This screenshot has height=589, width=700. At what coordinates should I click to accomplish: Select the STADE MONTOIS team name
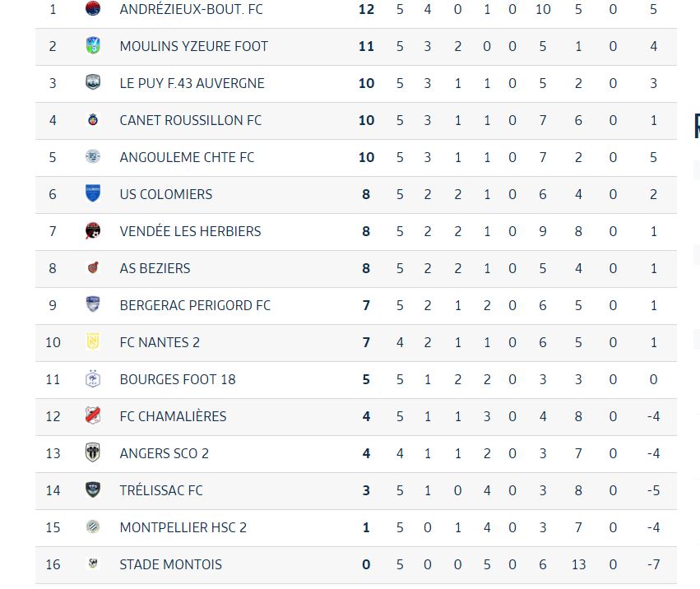170,564
